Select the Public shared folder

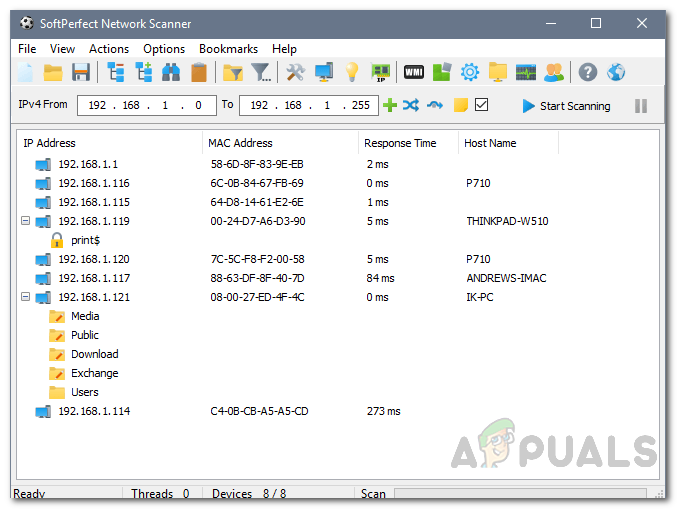click(x=85, y=335)
